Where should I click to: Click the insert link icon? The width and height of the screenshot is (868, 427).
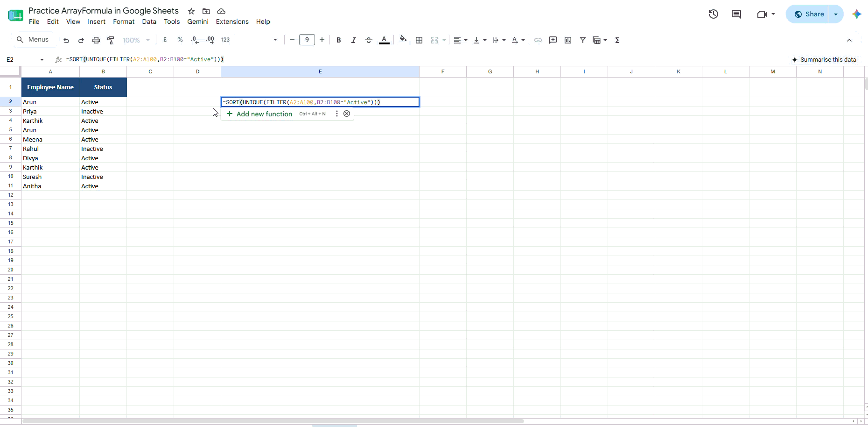pos(538,40)
